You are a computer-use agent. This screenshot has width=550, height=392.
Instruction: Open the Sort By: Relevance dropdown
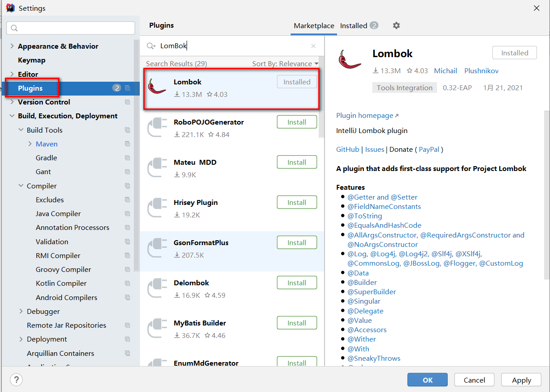(x=286, y=63)
